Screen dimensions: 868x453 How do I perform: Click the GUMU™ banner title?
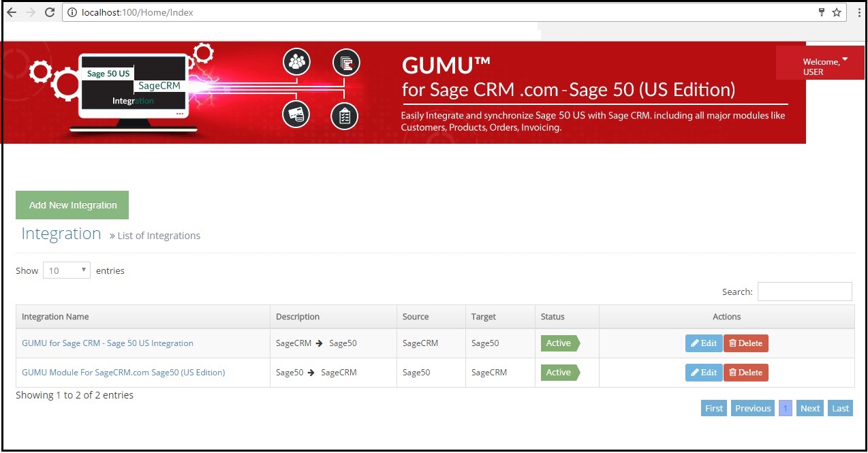pyautogui.click(x=446, y=65)
